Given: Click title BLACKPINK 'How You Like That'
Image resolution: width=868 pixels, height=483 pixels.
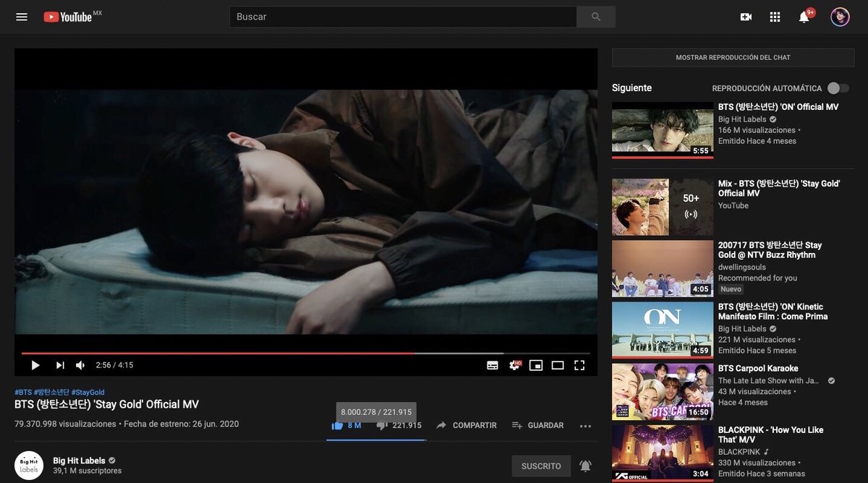Looking at the screenshot, I should [771, 435].
